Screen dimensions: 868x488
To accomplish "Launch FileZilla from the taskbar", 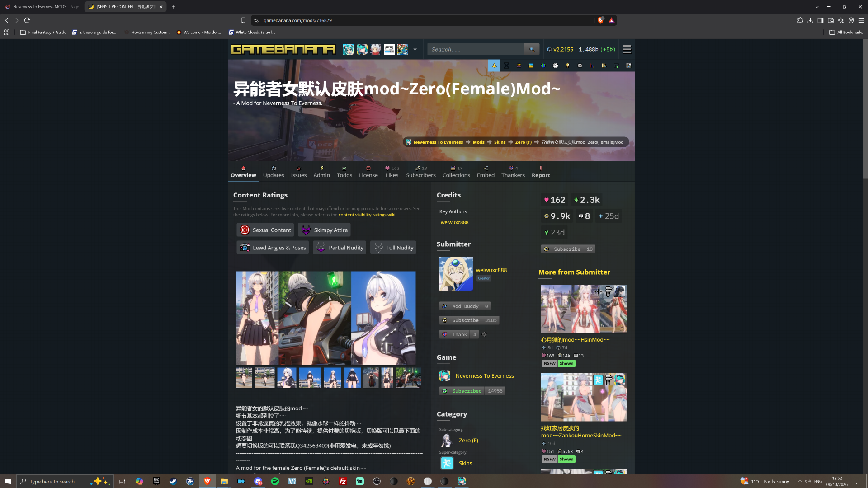I will point(343,481).
